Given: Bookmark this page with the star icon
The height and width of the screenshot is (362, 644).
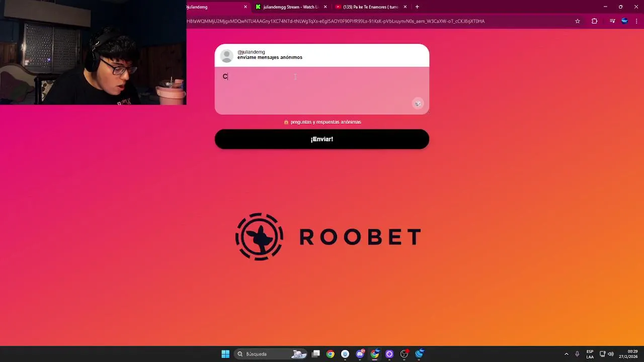Looking at the screenshot, I should [578, 21].
